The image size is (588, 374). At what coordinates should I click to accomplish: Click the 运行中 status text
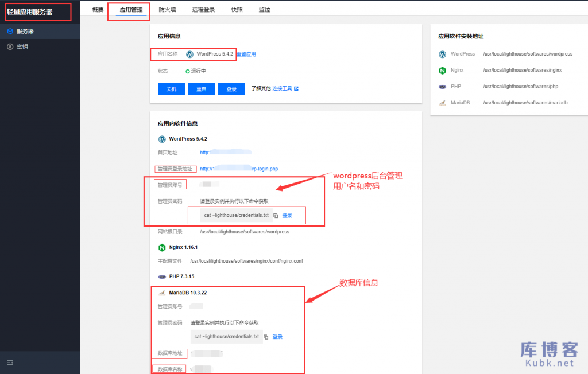(x=198, y=71)
